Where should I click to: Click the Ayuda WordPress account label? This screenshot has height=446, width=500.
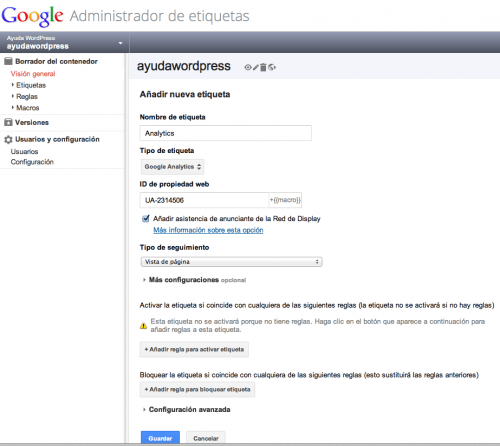(31, 38)
